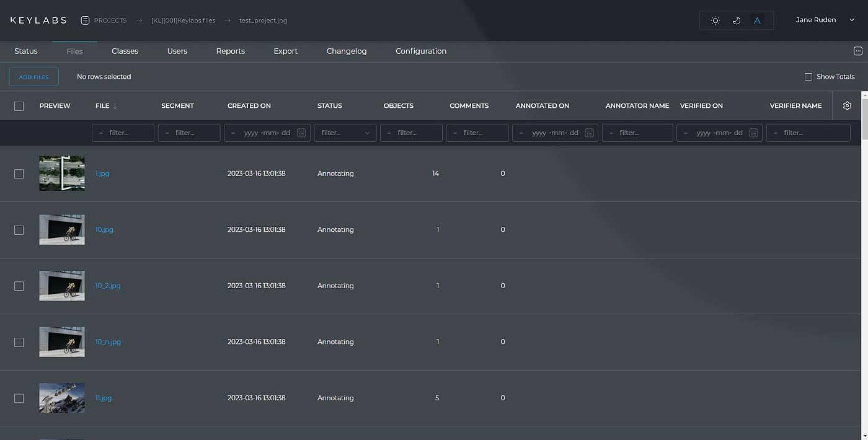The image size is (868, 440).
Task: Toggle File column sort arrow
Action: coord(115,106)
